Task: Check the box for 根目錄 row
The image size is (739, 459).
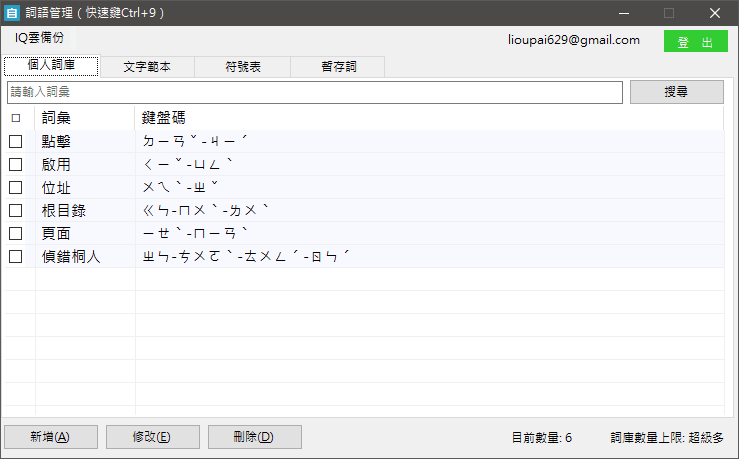Action: [x=16, y=210]
